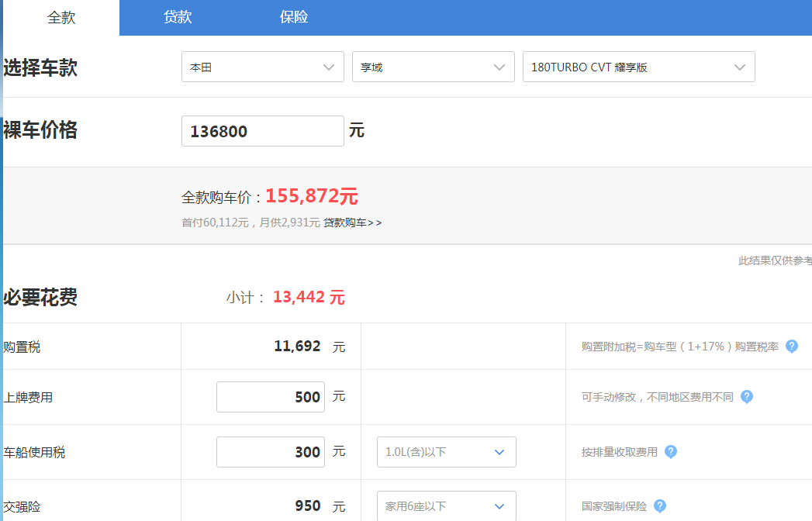Open the 家用6座以下 seat dropdown

click(x=447, y=506)
